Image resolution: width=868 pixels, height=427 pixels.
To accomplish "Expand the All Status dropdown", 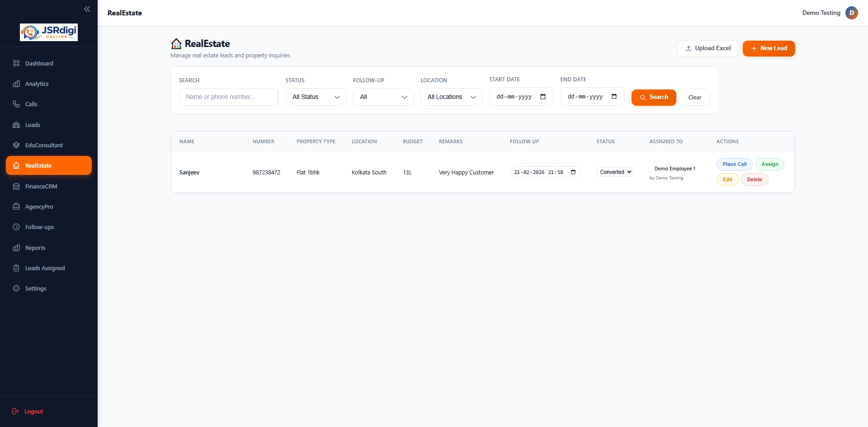I will pos(316,97).
